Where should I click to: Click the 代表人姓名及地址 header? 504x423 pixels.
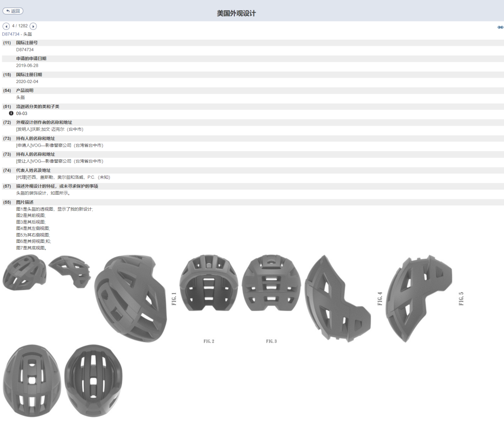34,170
